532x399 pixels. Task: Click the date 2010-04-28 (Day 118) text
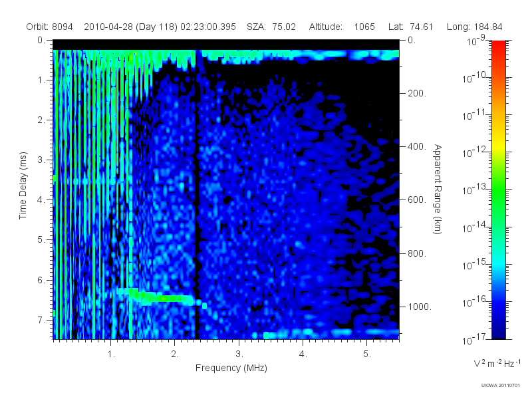click(130, 27)
